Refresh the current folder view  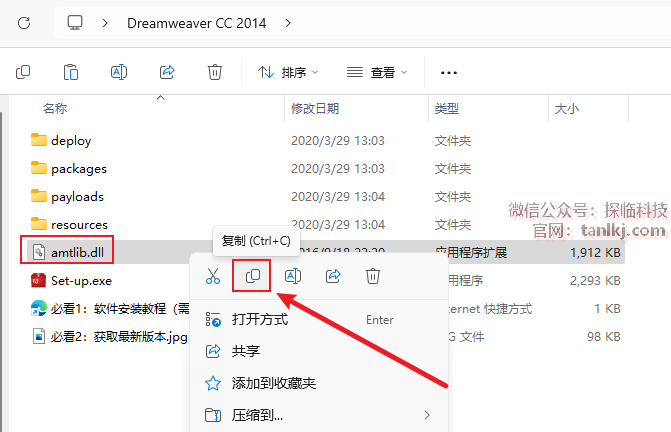[x=24, y=23]
